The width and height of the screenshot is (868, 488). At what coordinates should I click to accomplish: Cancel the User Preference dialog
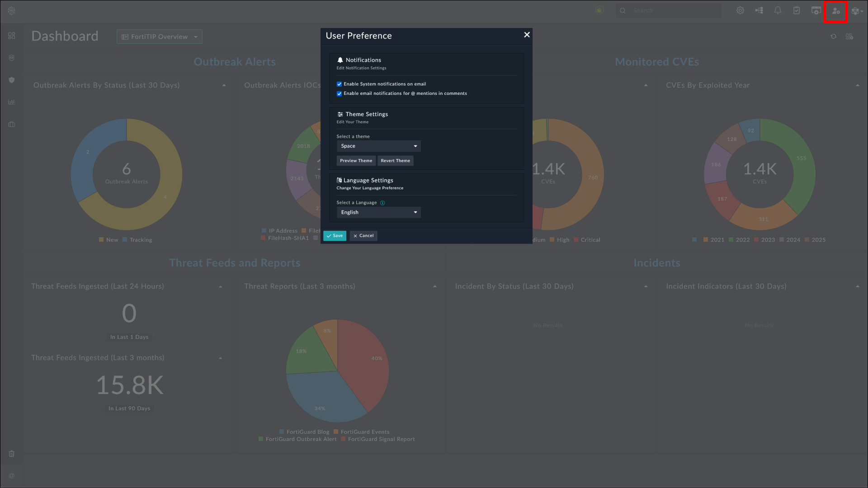[363, 236]
